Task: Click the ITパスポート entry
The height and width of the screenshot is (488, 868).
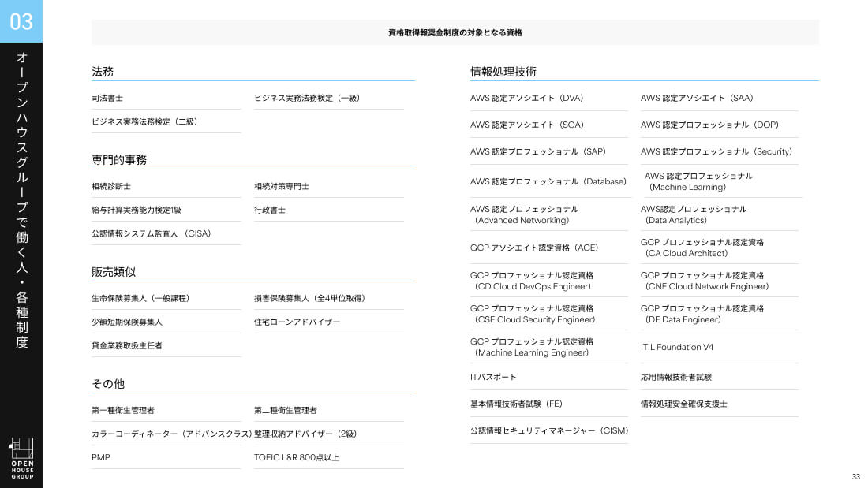Action: point(493,378)
